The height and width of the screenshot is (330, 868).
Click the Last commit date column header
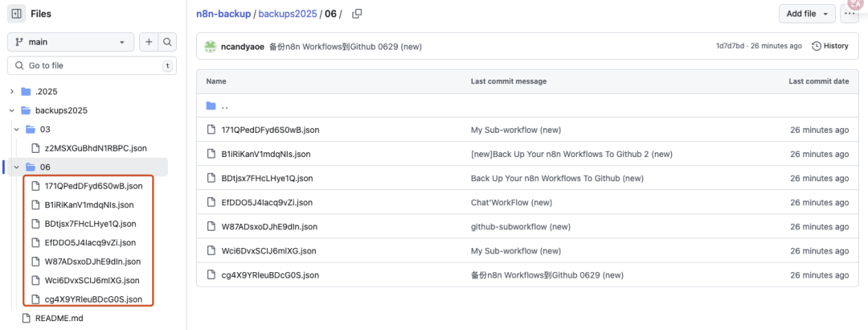click(x=819, y=81)
